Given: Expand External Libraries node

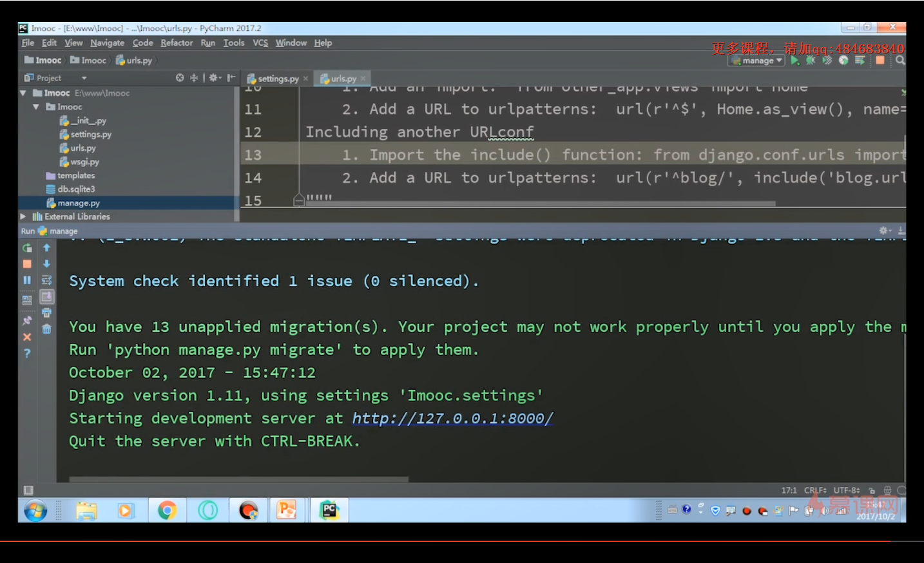Looking at the screenshot, I should point(23,216).
